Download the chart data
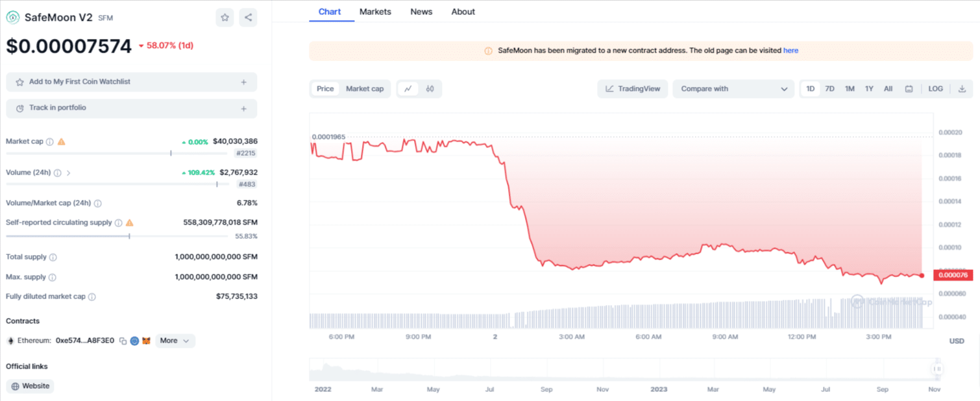 pyautogui.click(x=962, y=89)
